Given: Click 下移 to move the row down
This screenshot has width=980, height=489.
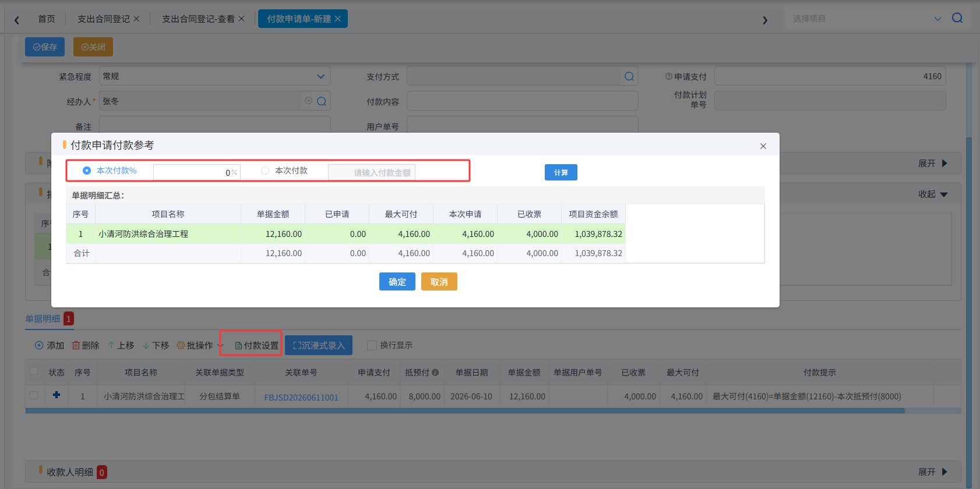Looking at the screenshot, I should point(156,345).
